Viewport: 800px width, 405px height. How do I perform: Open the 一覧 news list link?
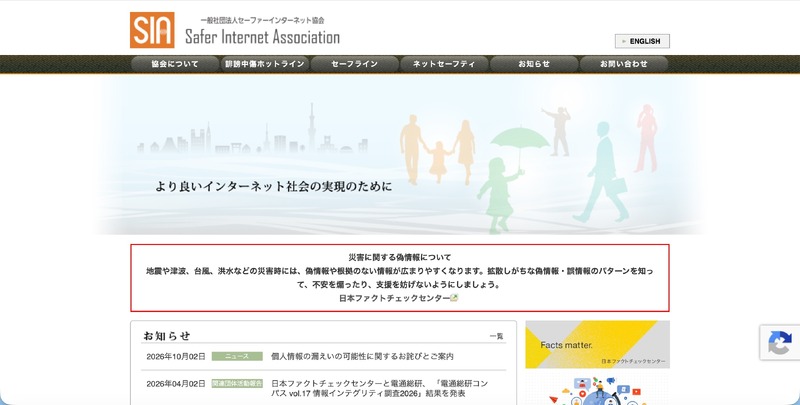[x=496, y=336]
